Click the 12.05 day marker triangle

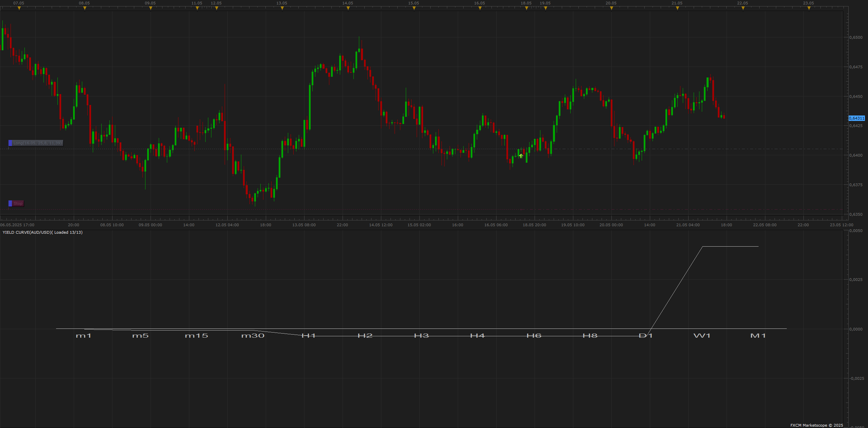click(x=216, y=8)
